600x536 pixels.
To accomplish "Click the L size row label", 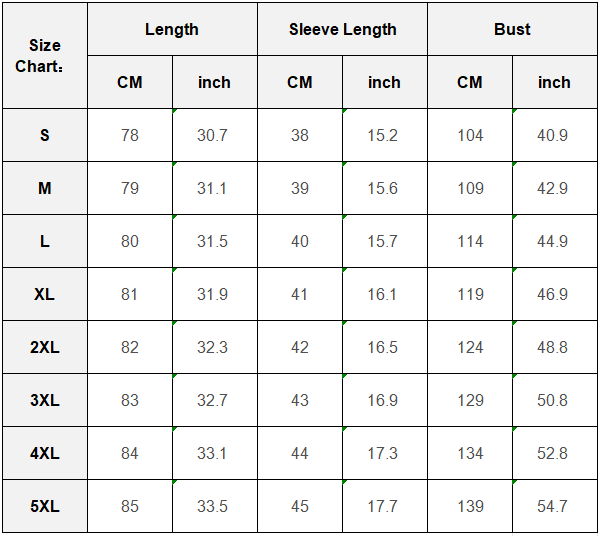I will point(45,241).
